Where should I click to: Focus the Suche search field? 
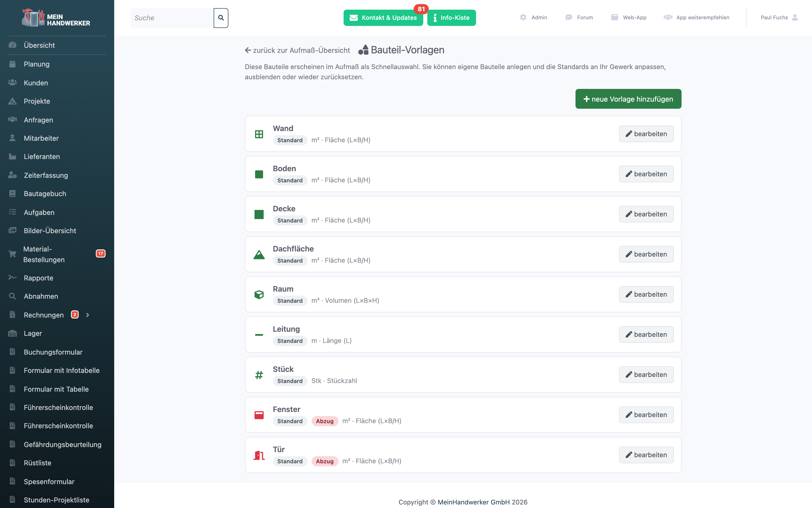pyautogui.click(x=172, y=18)
